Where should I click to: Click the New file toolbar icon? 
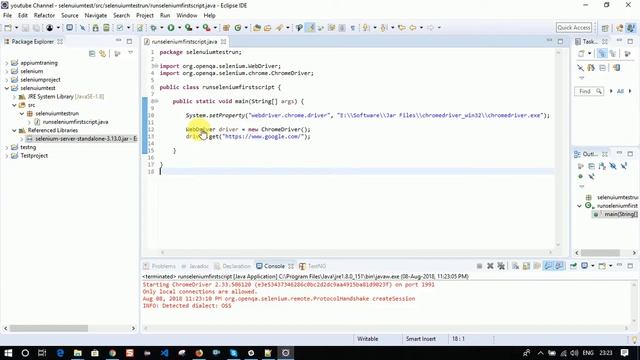click(x=8, y=28)
